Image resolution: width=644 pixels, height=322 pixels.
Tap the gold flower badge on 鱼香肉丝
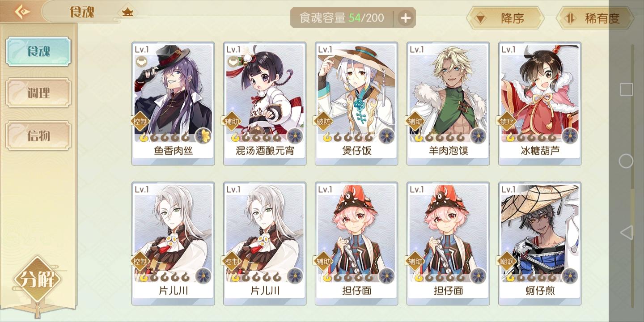click(203, 136)
